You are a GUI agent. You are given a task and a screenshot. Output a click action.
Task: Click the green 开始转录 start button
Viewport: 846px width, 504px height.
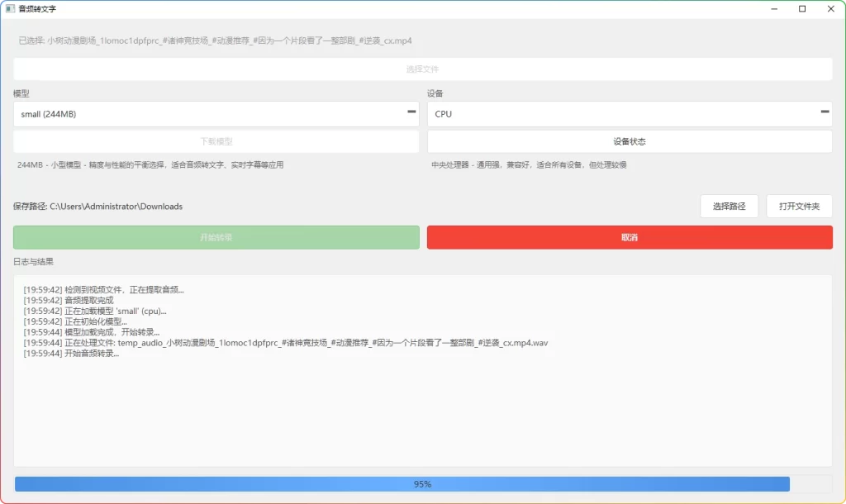coord(215,237)
